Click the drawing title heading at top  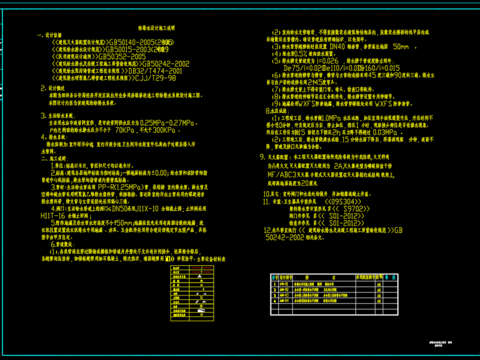point(156,28)
